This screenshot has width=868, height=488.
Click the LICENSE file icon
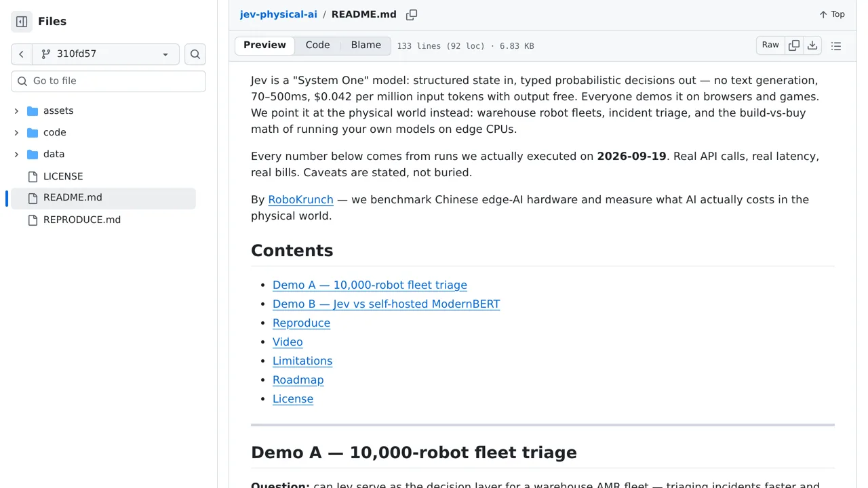33,176
